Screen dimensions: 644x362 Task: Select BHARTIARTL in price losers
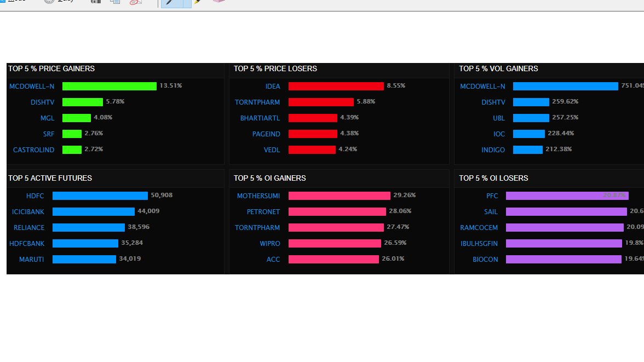(260, 118)
